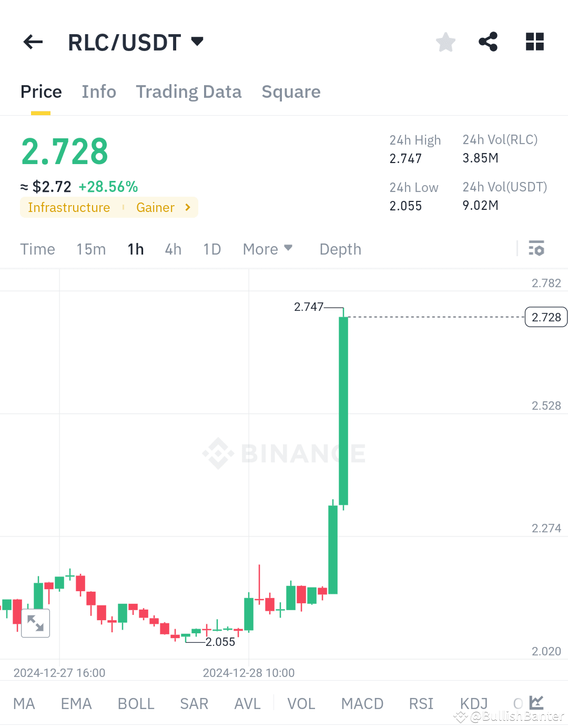Enable the MA indicator

[24, 703]
